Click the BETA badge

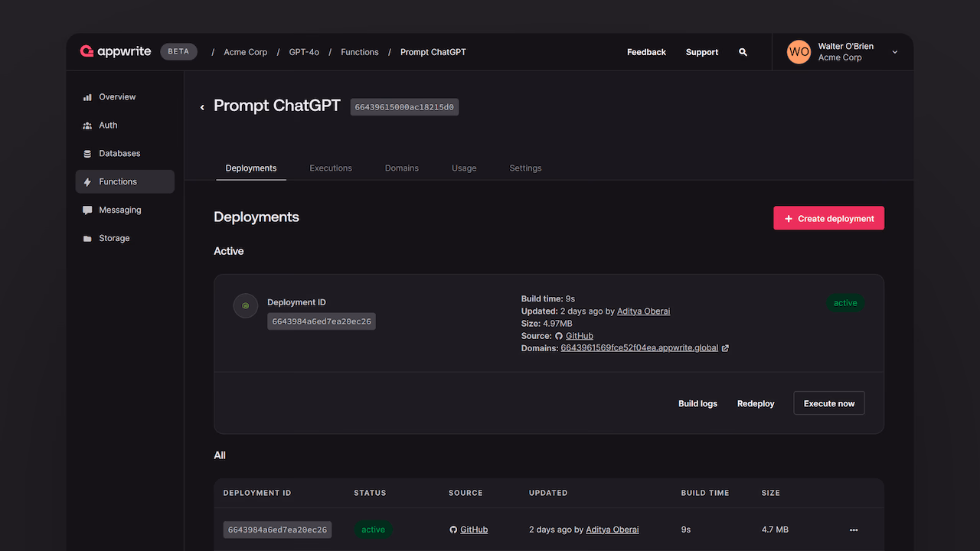coord(178,52)
